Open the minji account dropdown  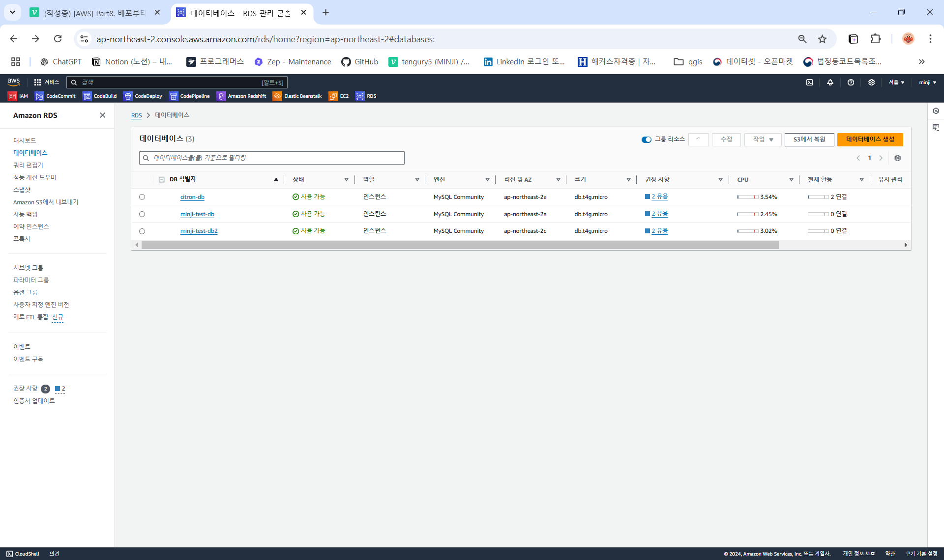click(927, 83)
